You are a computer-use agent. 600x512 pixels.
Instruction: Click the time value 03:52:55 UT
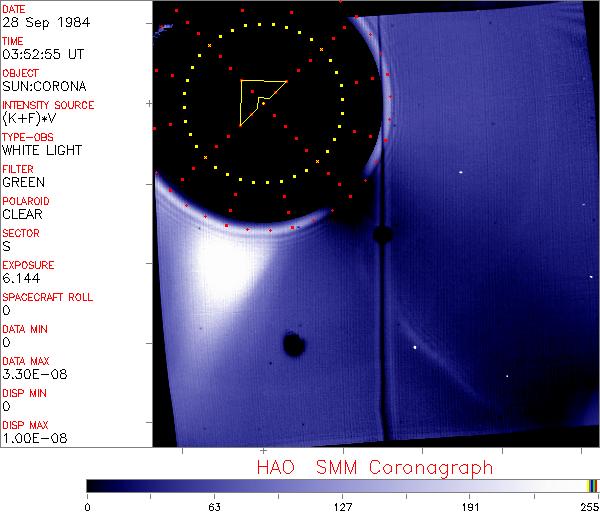(x=43, y=54)
